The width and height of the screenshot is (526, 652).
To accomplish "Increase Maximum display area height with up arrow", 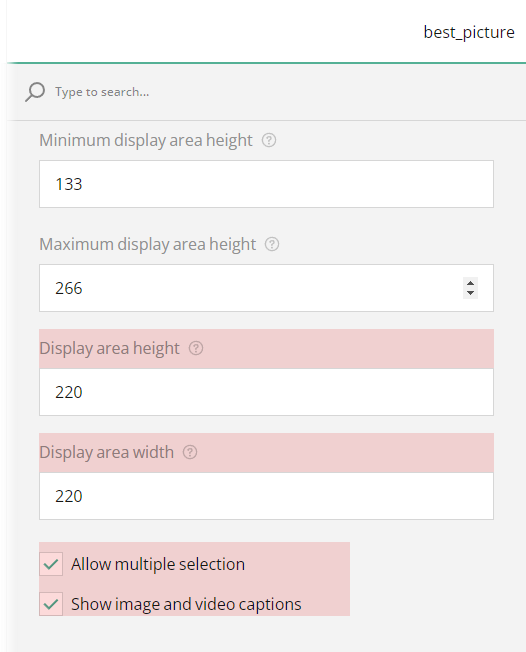I will 470,283.
